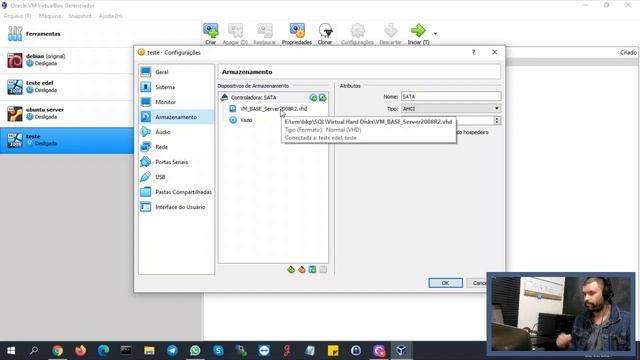Close the teste - Configurações dialog

point(494,52)
